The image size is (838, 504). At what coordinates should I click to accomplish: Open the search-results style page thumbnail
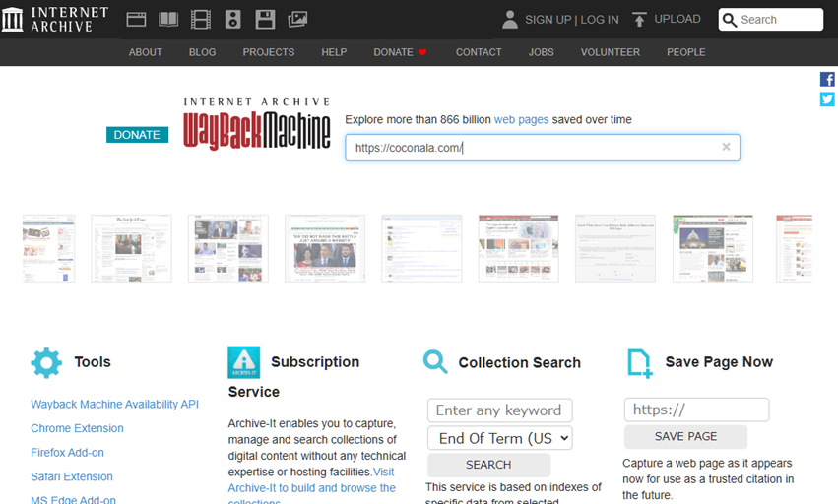pos(421,248)
